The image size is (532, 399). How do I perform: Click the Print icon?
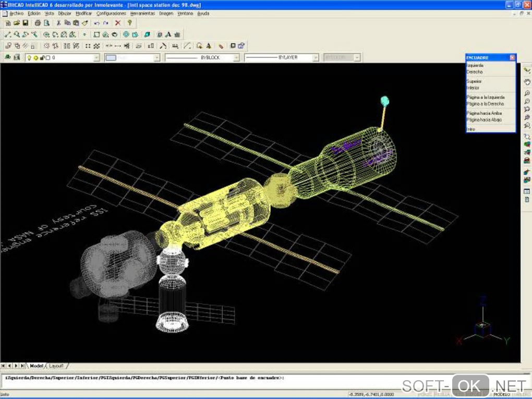click(38, 23)
